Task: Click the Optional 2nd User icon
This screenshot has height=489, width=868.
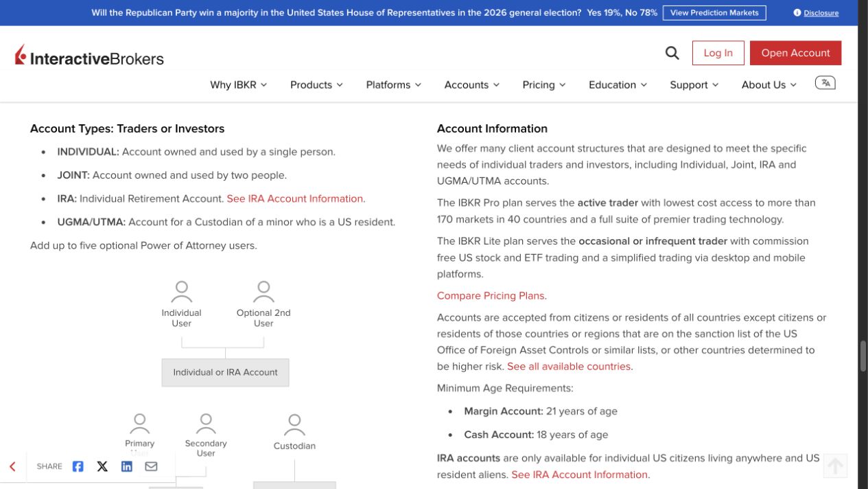Action: point(263,291)
